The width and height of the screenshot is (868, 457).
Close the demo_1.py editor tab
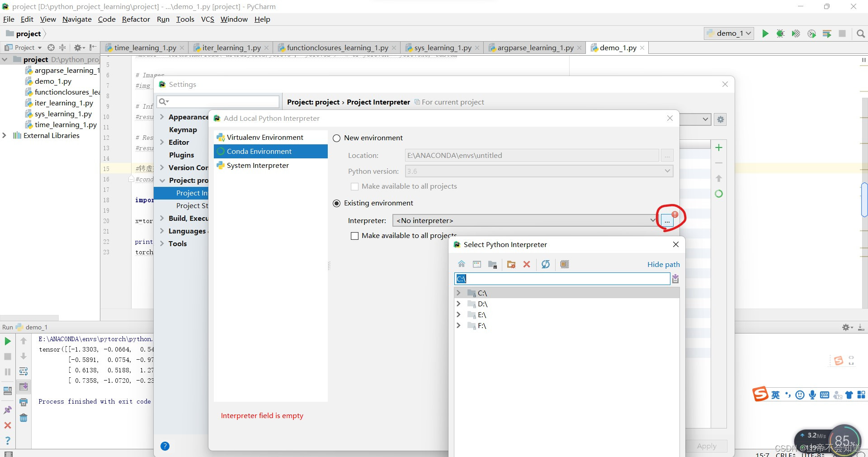click(x=642, y=48)
